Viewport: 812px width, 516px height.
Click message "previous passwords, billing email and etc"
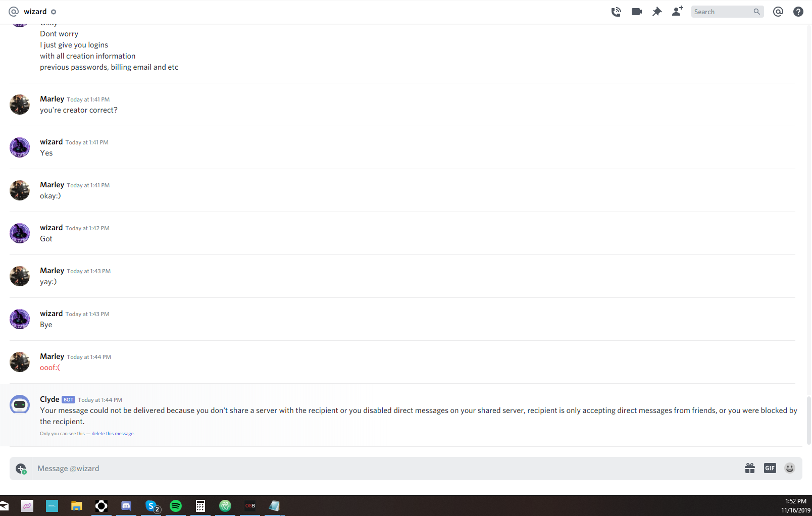coord(109,67)
